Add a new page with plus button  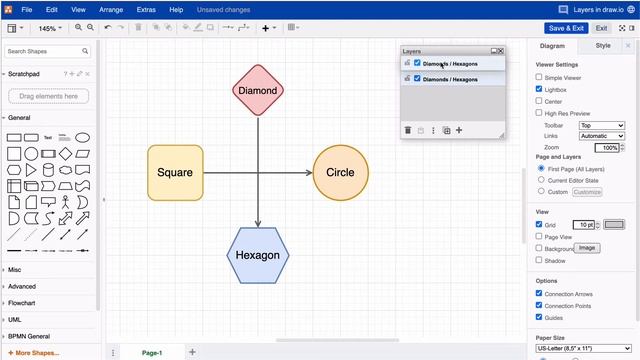pyautogui.click(x=192, y=352)
